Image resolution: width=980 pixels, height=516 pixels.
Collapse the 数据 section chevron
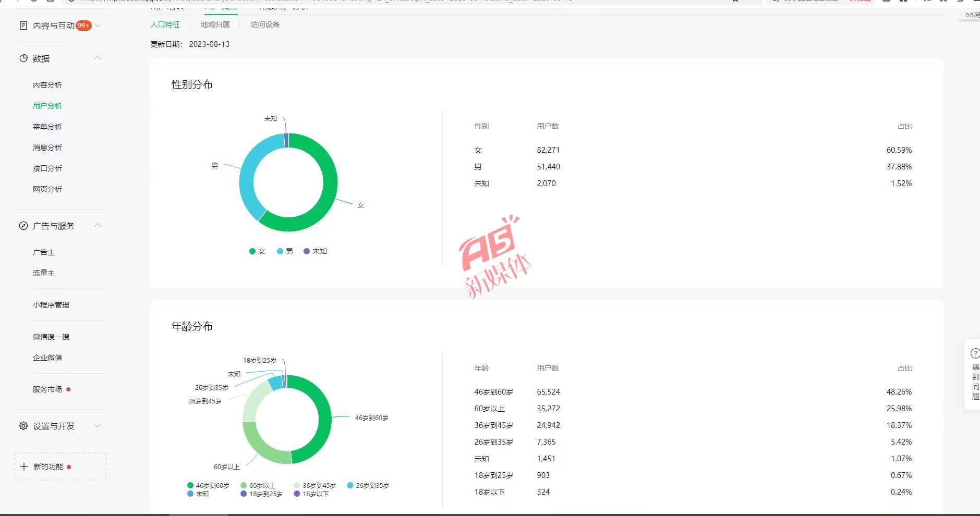pos(98,58)
